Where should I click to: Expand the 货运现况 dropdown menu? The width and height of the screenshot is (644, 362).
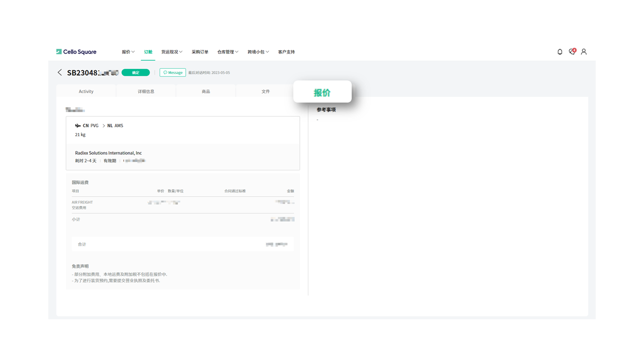click(172, 52)
